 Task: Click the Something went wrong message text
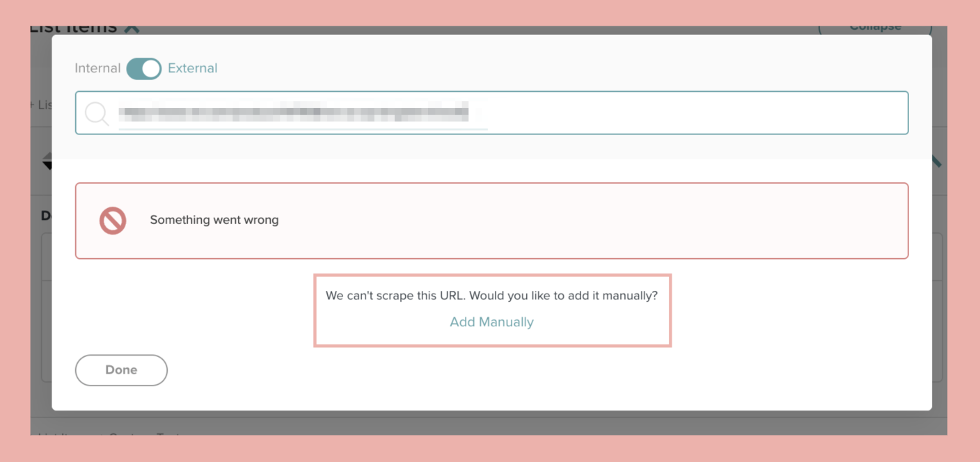[214, 220]
